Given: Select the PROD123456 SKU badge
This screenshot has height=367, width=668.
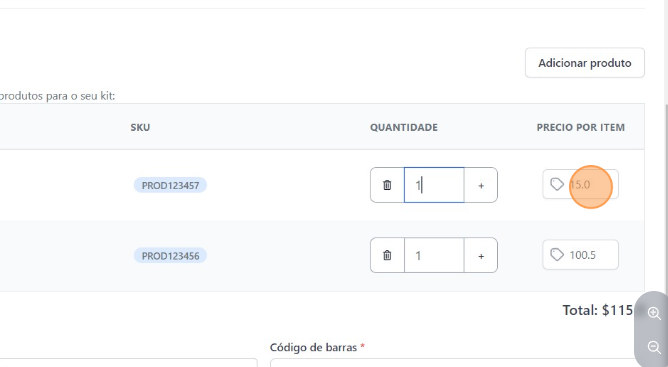Looking at the screenshot, I should click(170, 256).
